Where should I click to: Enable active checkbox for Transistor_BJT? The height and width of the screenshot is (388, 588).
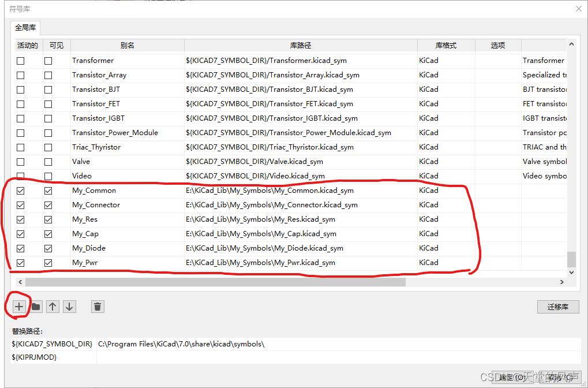tap(21, 89)
